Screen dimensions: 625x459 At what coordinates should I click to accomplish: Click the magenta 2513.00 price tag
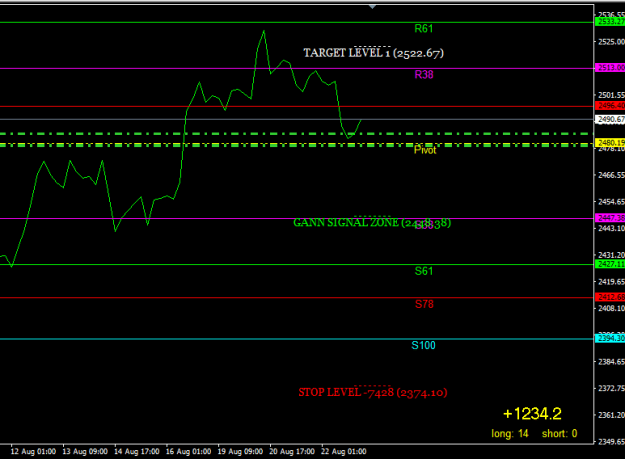click(x=610, y=68)
